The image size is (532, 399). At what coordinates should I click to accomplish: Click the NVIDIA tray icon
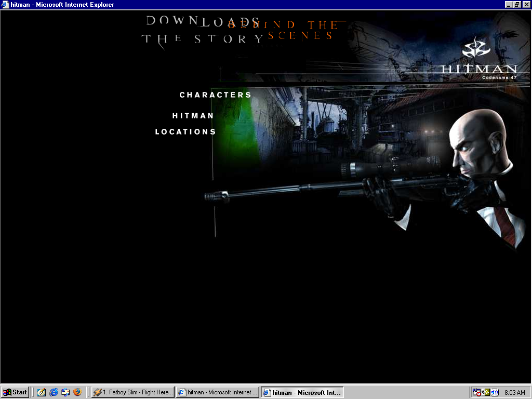coord(486,392)
